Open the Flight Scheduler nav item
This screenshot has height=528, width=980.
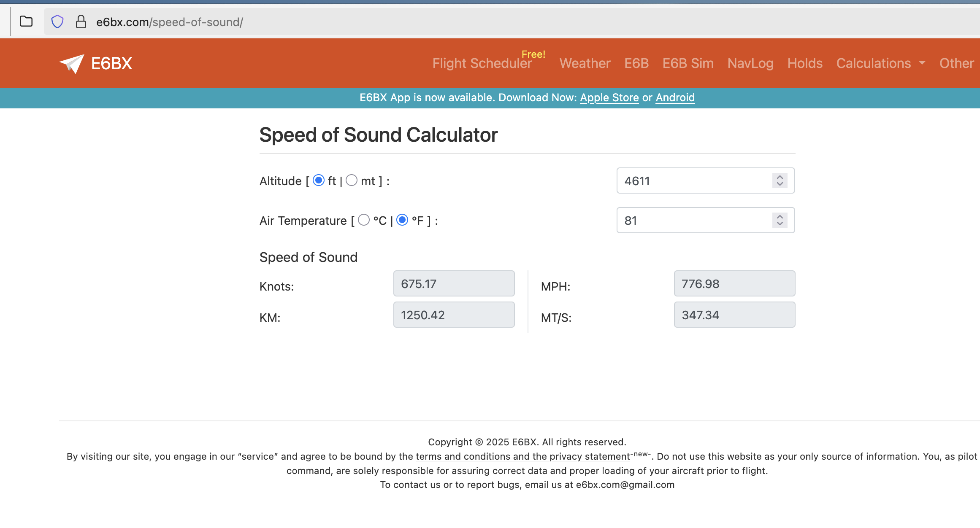482,63
